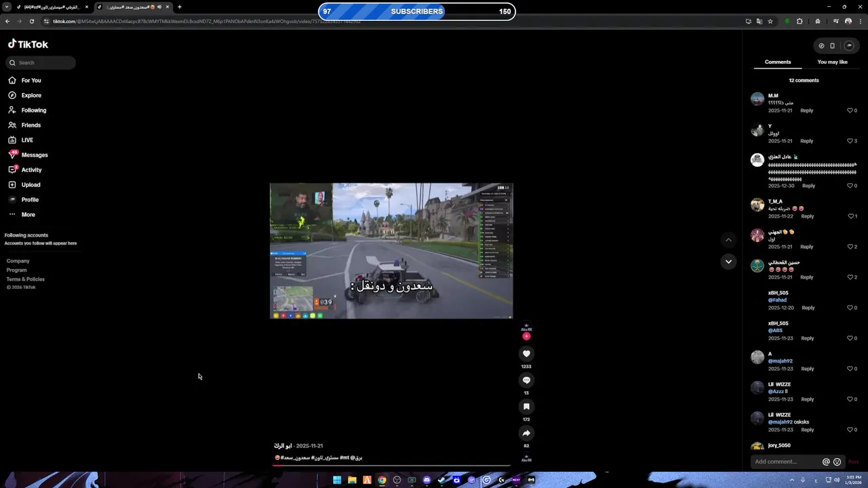Click the @Fahad mention
The width and height of the screenshot is (868, 488).
click(x=777, y=300)
